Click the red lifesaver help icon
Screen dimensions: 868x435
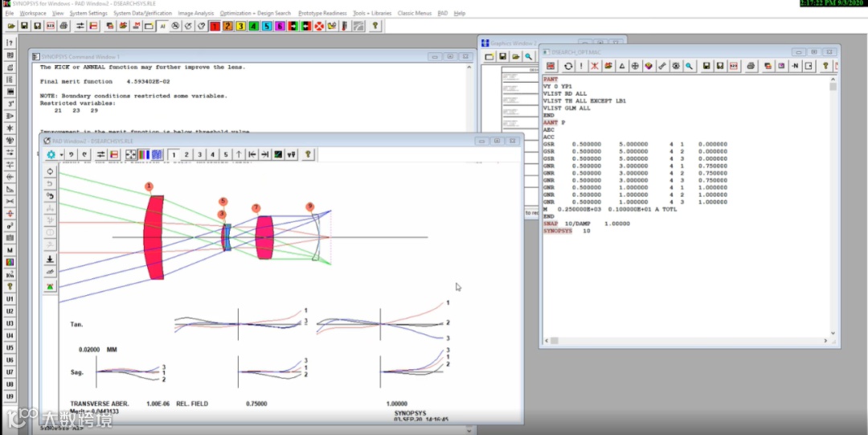coord(319,26)
